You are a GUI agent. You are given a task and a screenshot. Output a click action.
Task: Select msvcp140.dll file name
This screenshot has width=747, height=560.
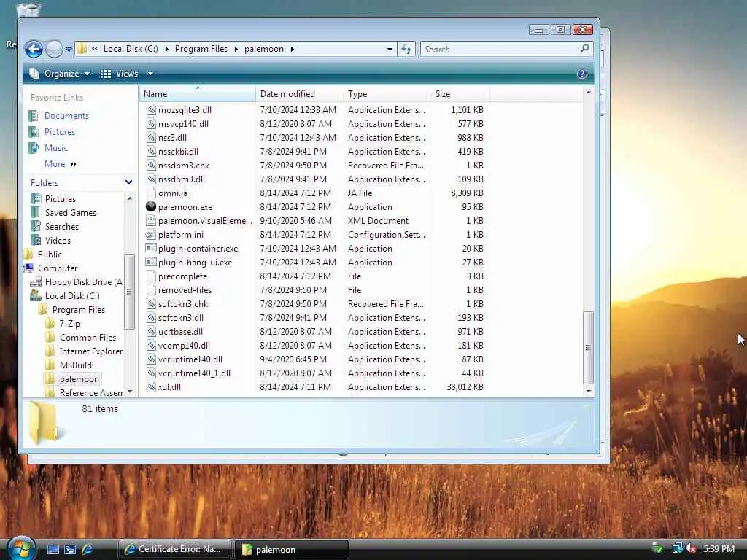(x=183, y=124)
